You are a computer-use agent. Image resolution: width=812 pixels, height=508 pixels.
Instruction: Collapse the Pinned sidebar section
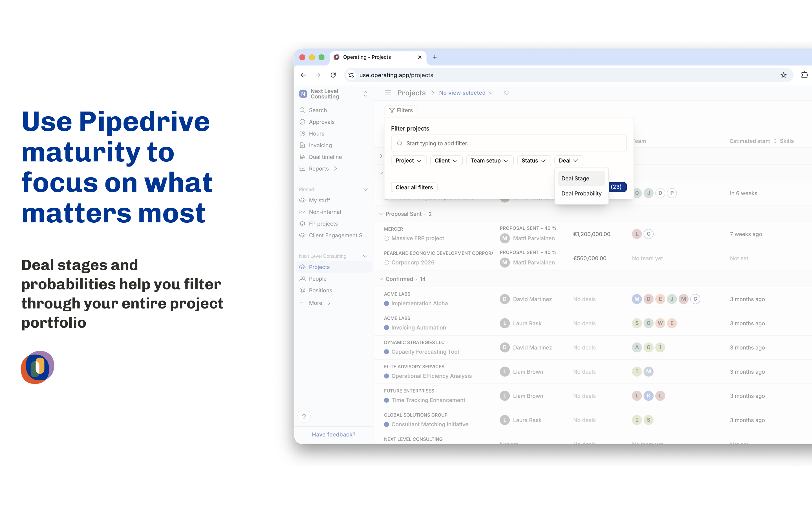tap(365, 189)
